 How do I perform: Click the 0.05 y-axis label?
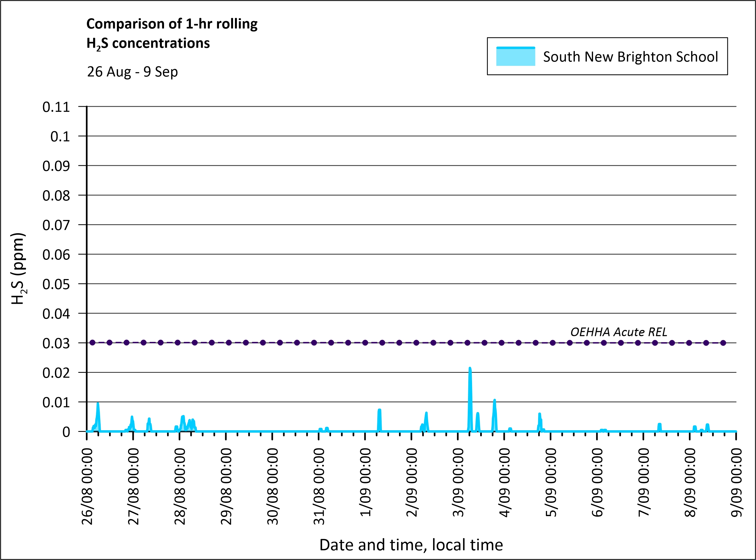pos(56,284)
